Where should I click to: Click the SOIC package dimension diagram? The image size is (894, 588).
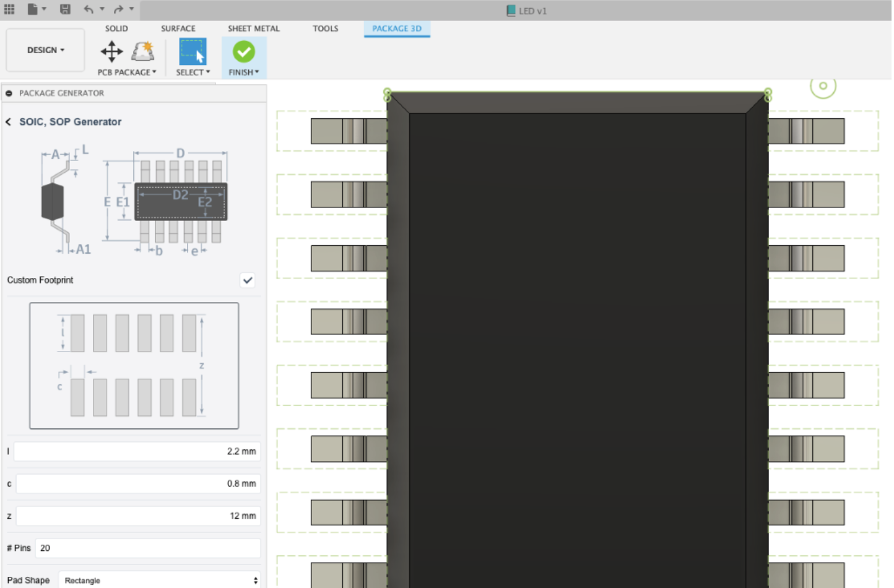[134, 201]
